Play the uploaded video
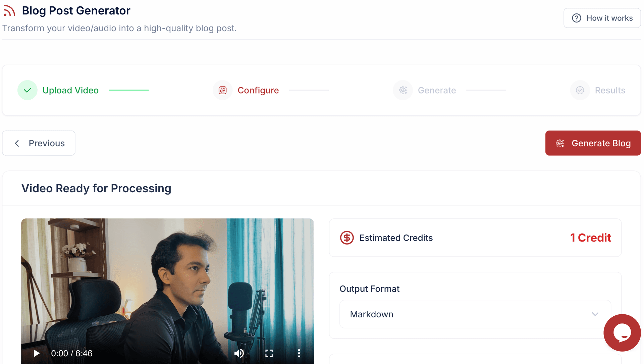Image resolution: width=644 pixels, height=364 pixels. [x=36, y=353]
